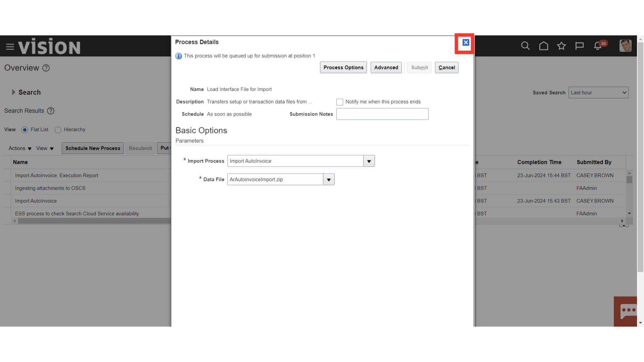Open Notifications bell with 36 badge
Viewport: 644px width, 362px height.
(x=600, y=45)
